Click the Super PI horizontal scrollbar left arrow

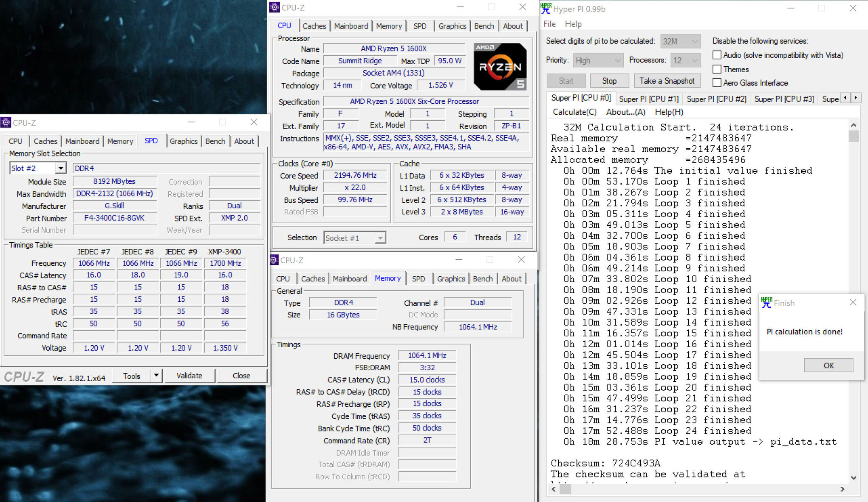coord(554,489)
